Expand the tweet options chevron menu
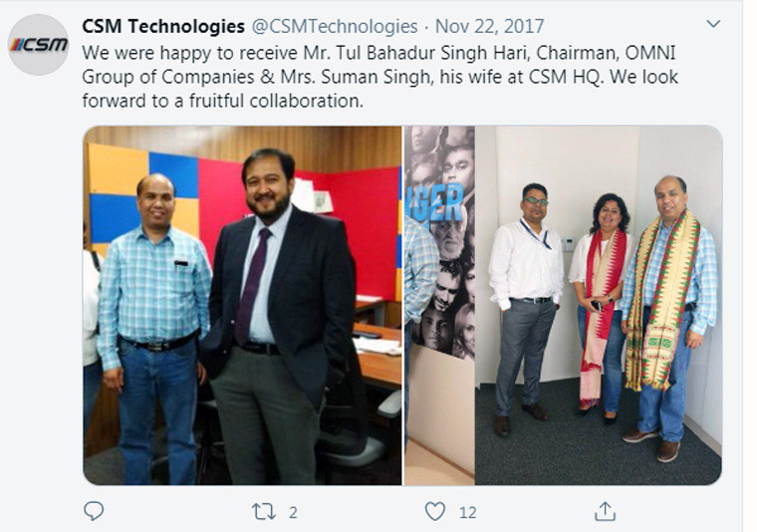Screen dimensions: 757x532 (x=713, y=24)
